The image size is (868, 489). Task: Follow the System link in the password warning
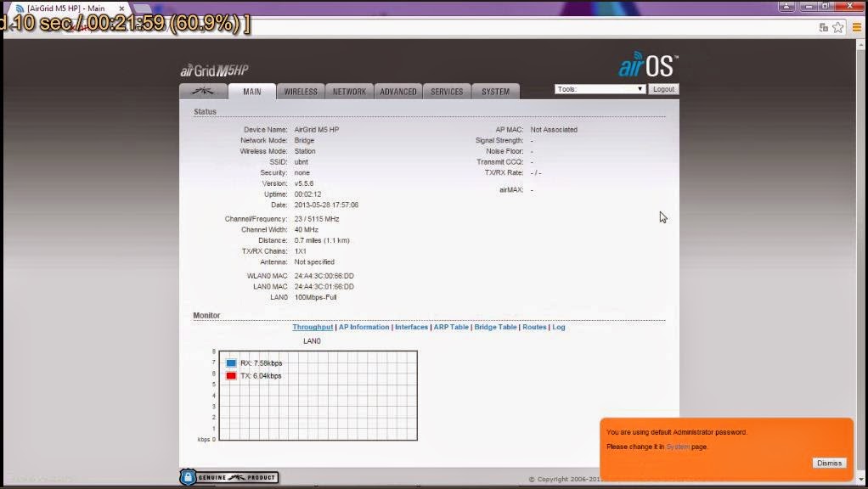tap(678, 447)
